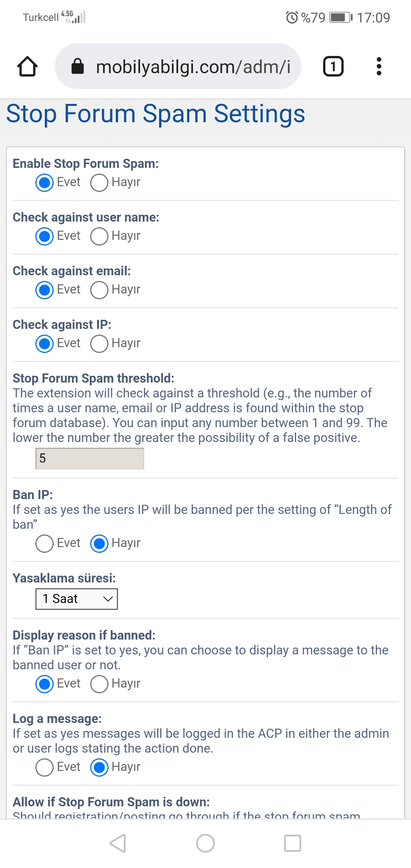The image size is (411, 868).
Task: Tap the Android recent apps square
Action: coord(293,843)
